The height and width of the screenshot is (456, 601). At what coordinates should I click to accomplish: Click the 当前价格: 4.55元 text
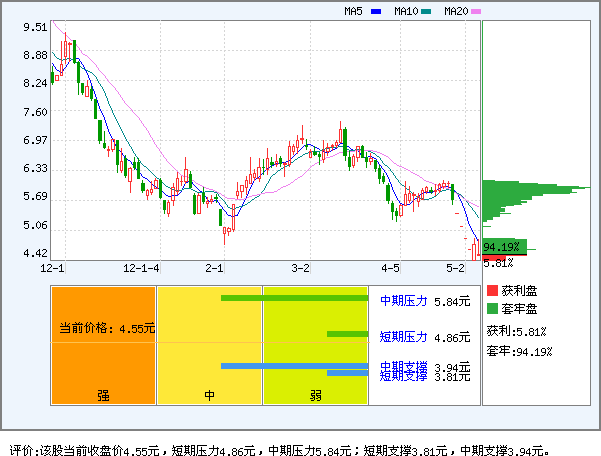point(107,328)
